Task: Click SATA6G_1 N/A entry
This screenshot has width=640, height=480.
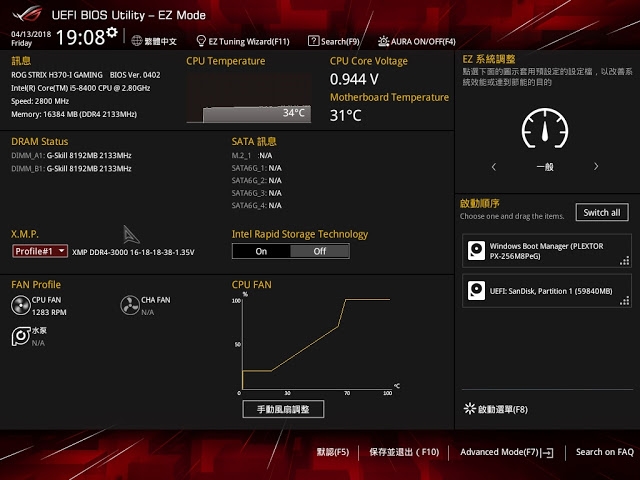Action: 257,168
